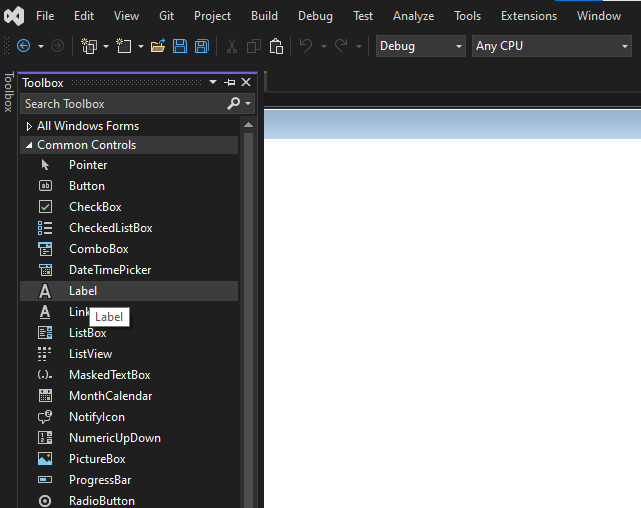Select the NotifyIcon control

coord(129,417)
